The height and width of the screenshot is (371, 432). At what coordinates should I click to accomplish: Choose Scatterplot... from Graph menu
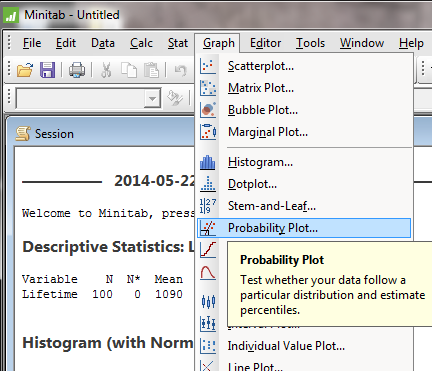click(x=304, y=66)
